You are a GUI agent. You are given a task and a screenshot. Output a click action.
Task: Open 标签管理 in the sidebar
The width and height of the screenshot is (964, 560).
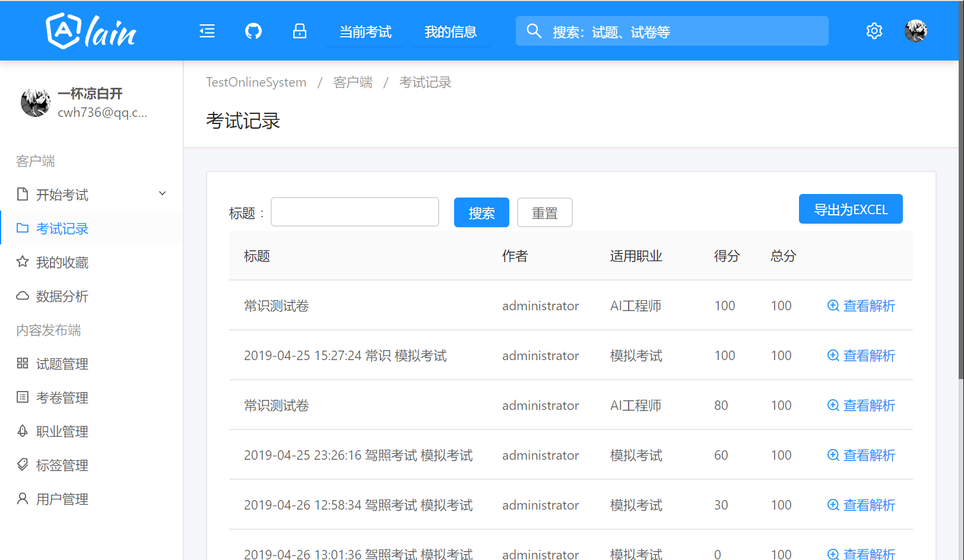coord(91,465)
